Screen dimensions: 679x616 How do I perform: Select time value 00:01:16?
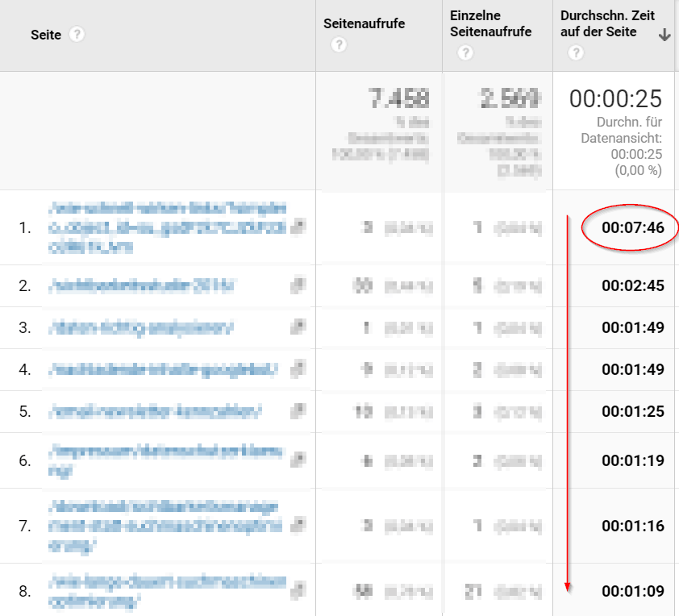(633, 526)
